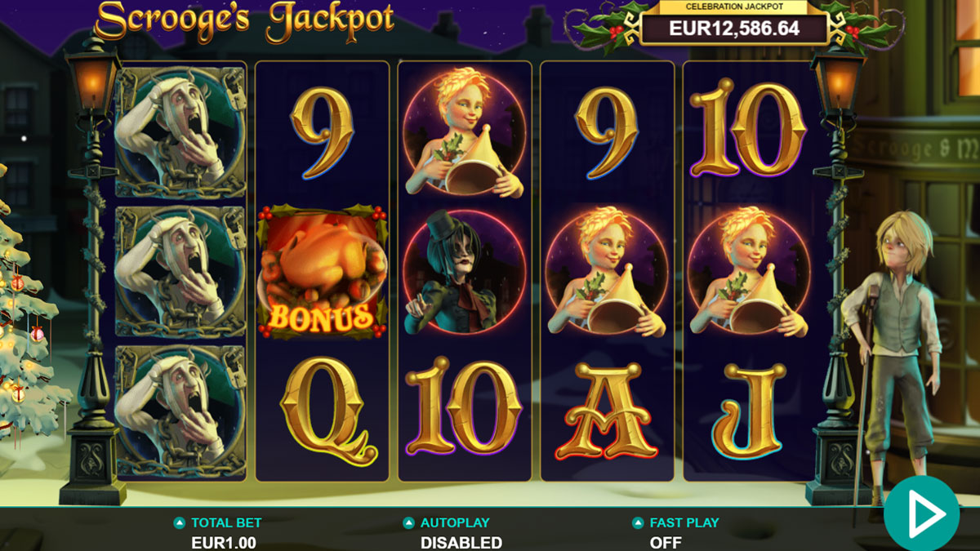980x551 pixels.
Task: Click the teal spin play button
Action: [921, 514]
